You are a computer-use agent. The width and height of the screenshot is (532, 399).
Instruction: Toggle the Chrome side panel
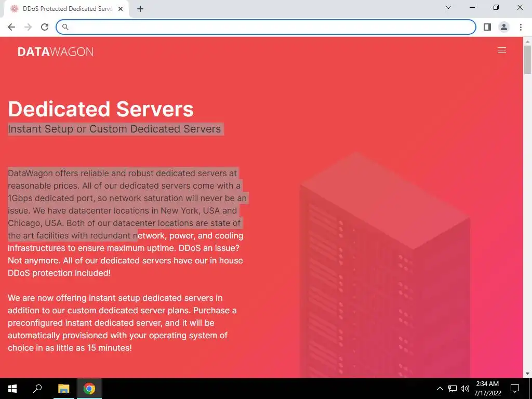[x=487, y=27]
